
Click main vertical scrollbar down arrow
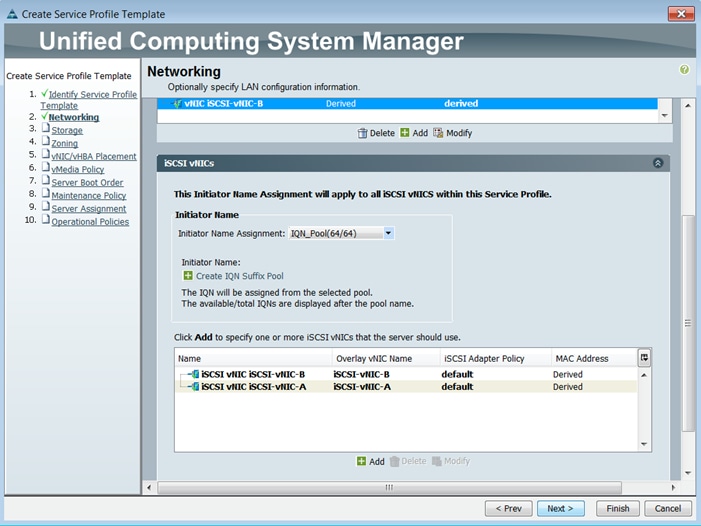click(x=688, y=473)
